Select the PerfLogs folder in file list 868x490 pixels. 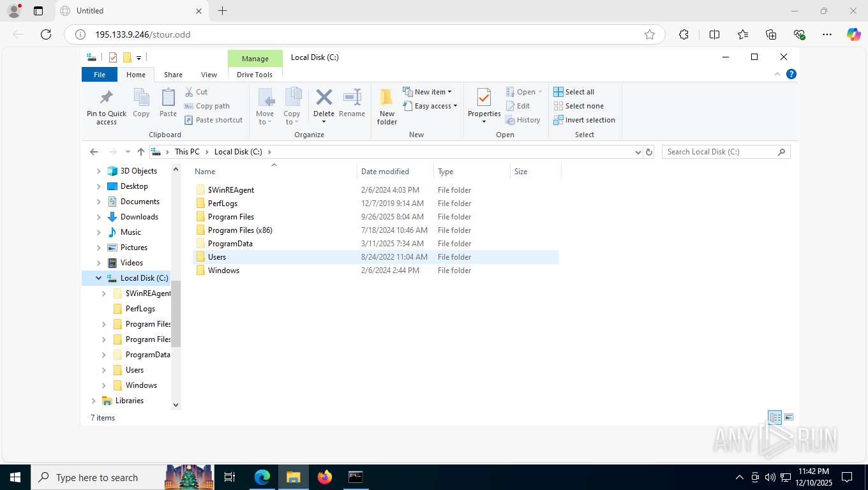click(375, 204)
